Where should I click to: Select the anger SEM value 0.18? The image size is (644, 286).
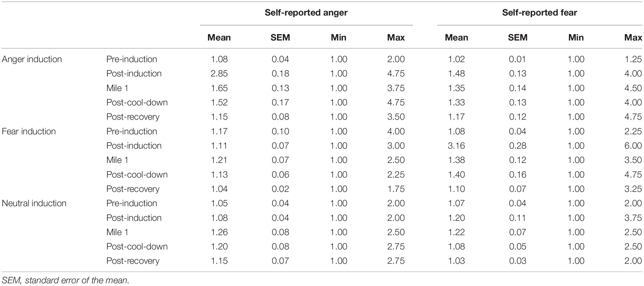tap(280, 73)
